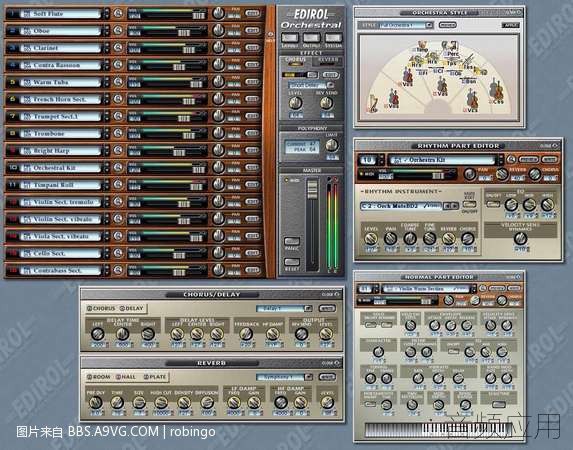Screen dimensions: 573x450
Task: Click volume slider in Rhythm Part Editor
Action: [438, 176]
